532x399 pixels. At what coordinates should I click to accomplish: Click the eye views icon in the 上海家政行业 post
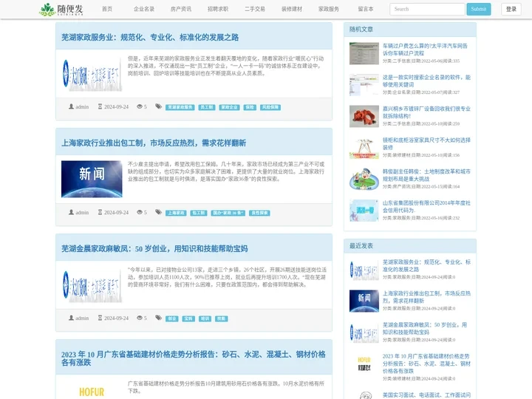(x=140, y=212)
